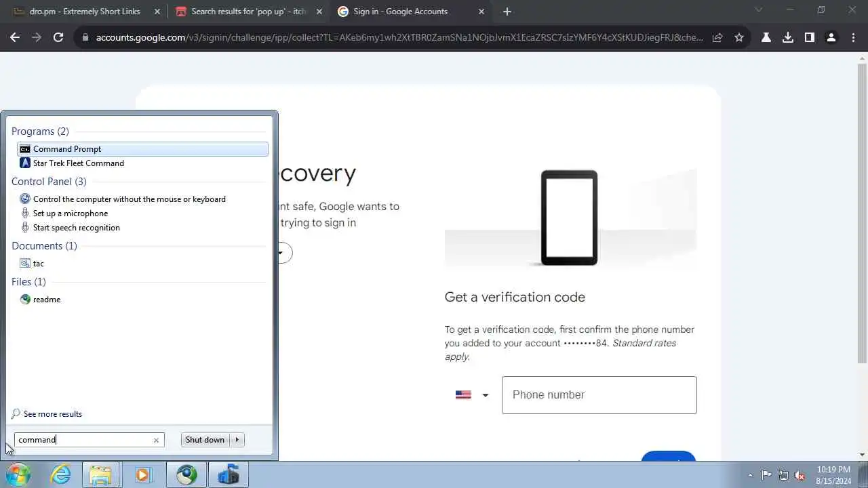Click See more results link
Image resolution: width=868 pixels, height=488 pixels.
47,414
